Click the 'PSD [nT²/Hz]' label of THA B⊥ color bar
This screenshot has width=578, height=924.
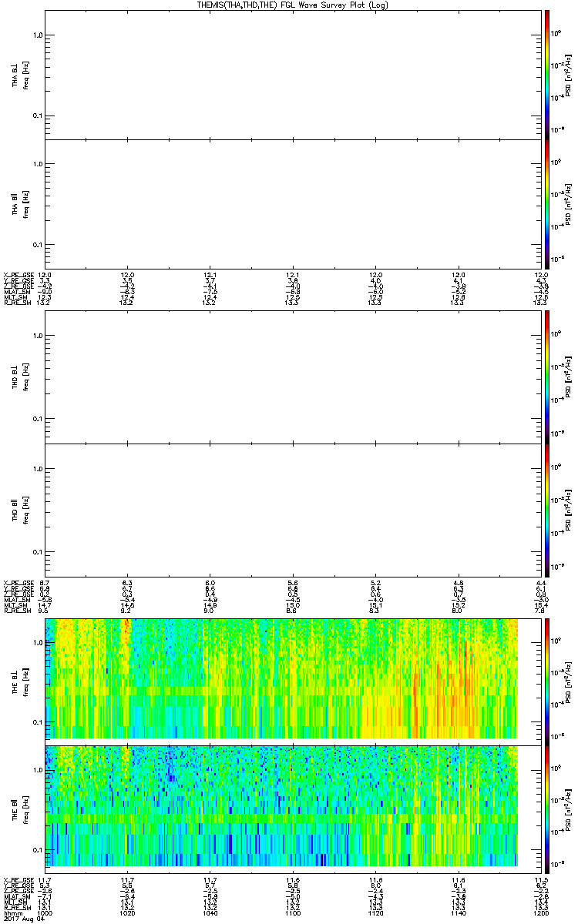point(567,75)
